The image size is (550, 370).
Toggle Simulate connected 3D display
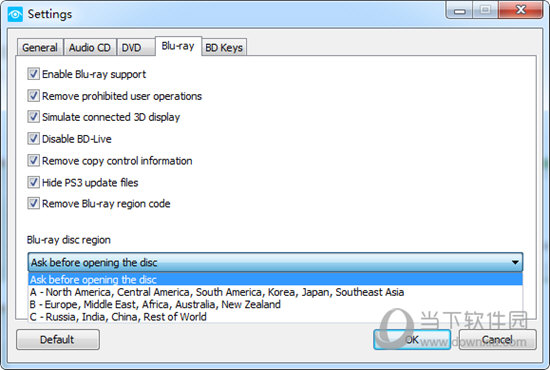pos(33,117)
